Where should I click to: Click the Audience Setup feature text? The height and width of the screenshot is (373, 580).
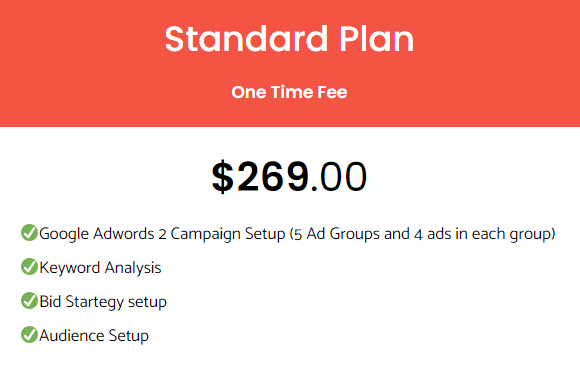point(94,336)
